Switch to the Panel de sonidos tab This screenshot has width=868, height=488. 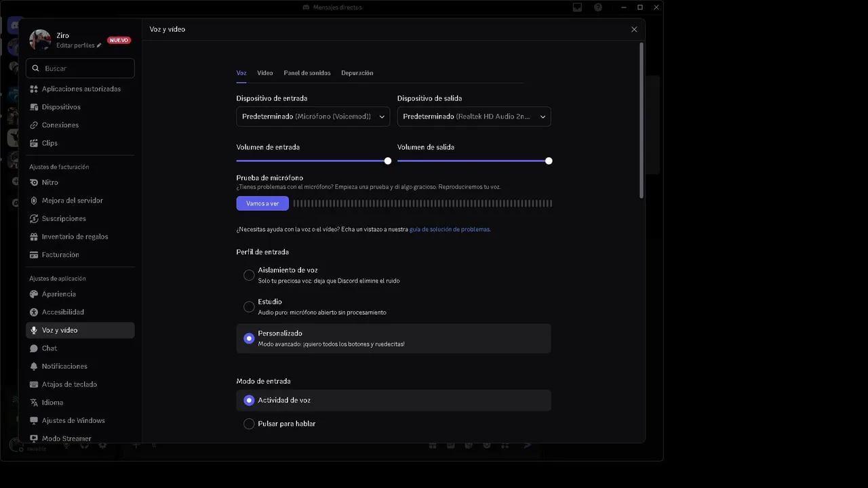pyautogui.click(x=307, y=73)
